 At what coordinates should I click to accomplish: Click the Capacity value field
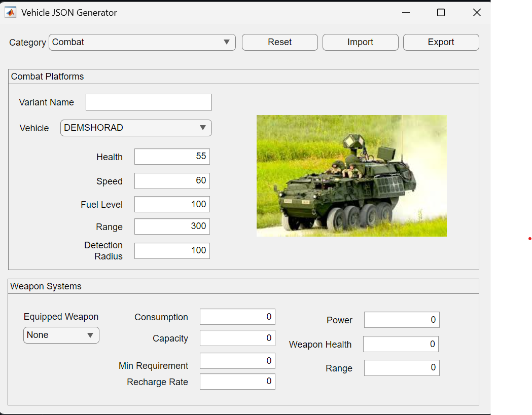click(237, 338)
